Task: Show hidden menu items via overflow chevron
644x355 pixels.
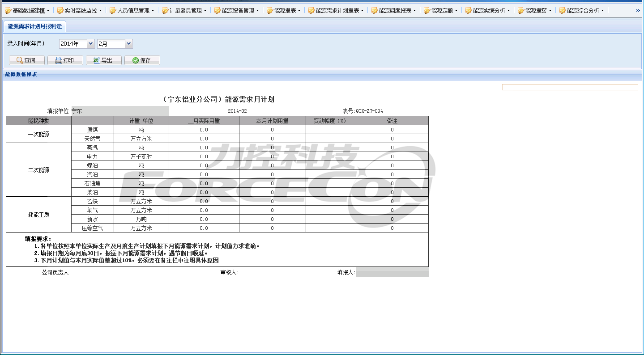Action: (638, 10)
